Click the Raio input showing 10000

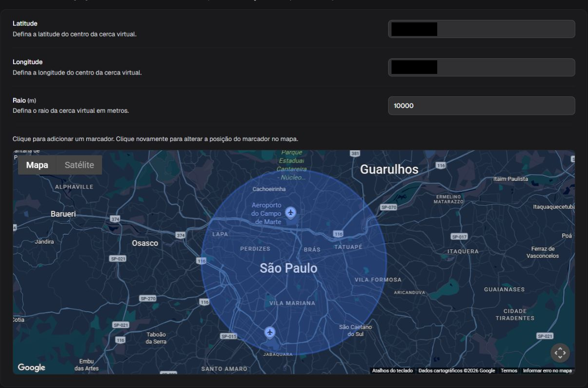[x=481, y=106]
